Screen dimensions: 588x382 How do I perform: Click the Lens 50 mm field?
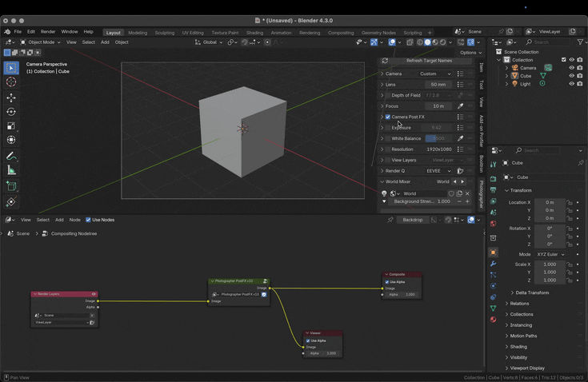click(438, 85)
